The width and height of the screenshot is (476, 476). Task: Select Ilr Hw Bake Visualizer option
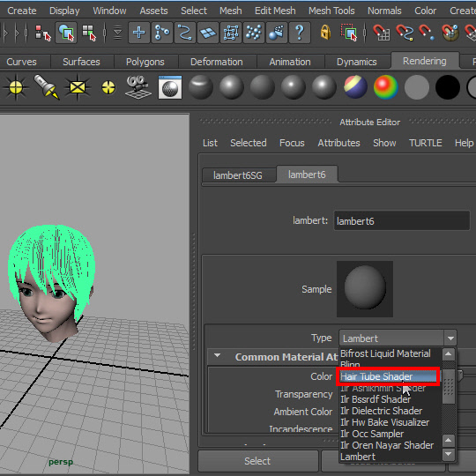click(384, 422)
